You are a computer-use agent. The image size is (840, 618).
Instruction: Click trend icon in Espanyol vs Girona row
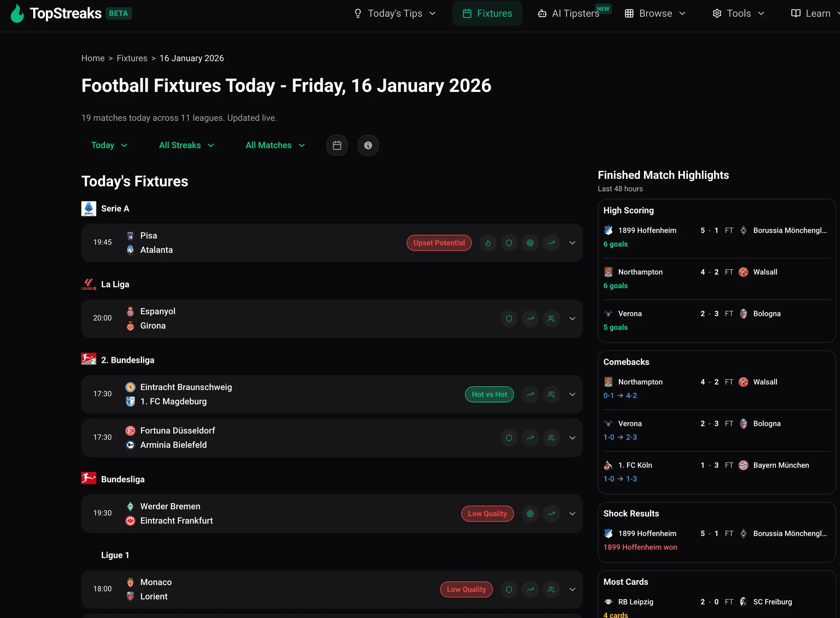[x=530, y=318]
